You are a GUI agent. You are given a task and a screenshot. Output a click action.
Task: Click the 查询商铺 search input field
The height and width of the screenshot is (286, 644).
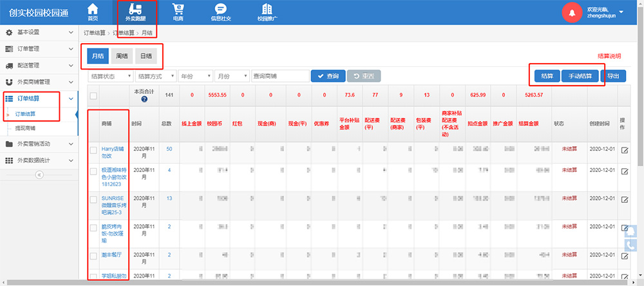click(280, 76)
